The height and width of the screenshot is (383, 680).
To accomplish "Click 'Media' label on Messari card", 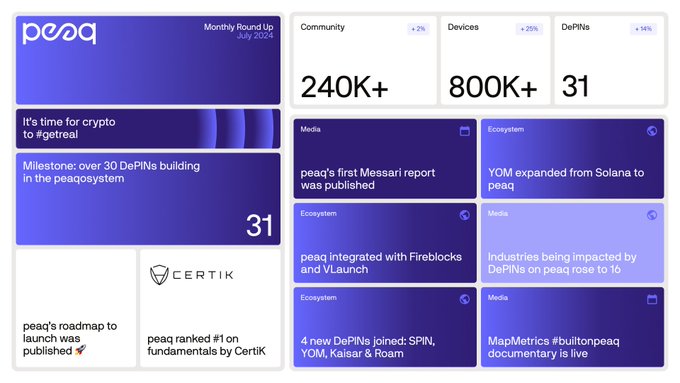I will click(x=311, y=129).
